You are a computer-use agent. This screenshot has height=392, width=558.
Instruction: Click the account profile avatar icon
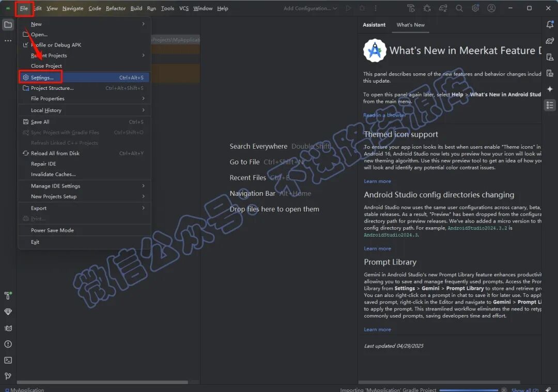click(491, 8)
